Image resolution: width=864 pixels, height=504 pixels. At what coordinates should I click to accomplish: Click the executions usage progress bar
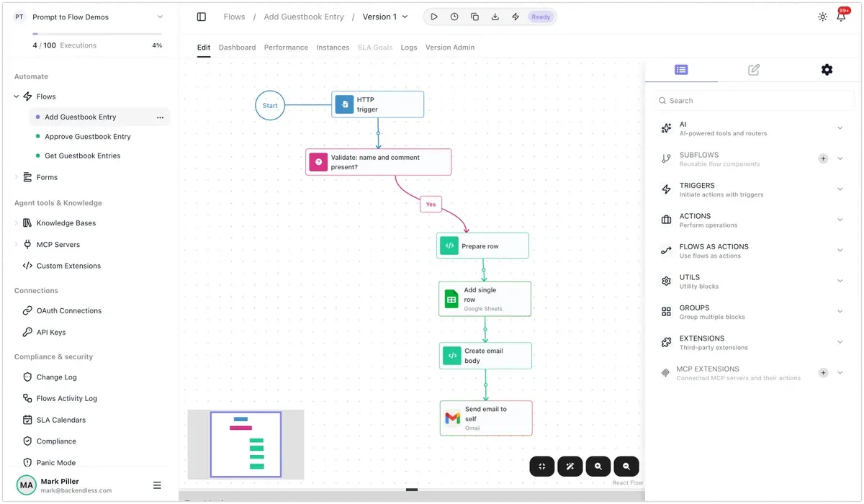tap(97, 34)
